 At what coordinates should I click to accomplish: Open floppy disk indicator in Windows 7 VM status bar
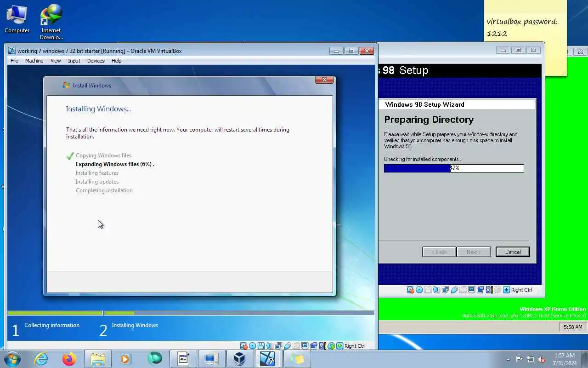[x=261, y=346]
